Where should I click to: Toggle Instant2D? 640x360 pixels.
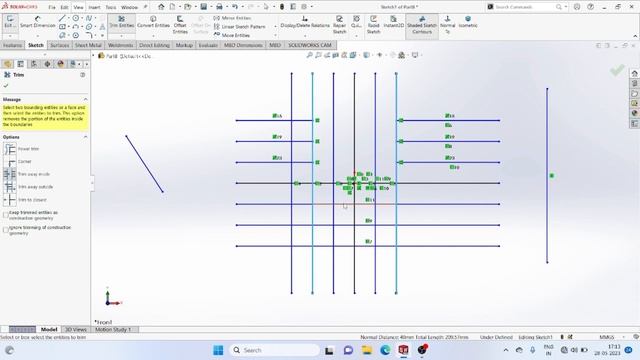(393, 22)
